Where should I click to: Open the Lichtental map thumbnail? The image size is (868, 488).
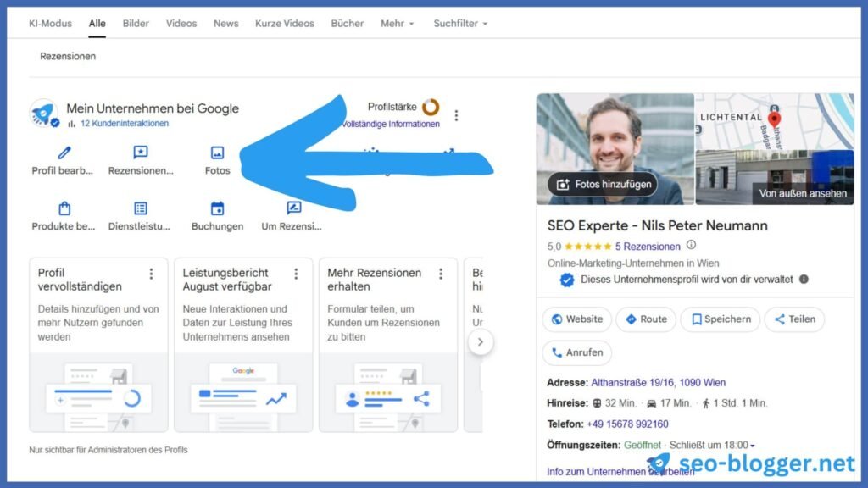tap(775, 121)
